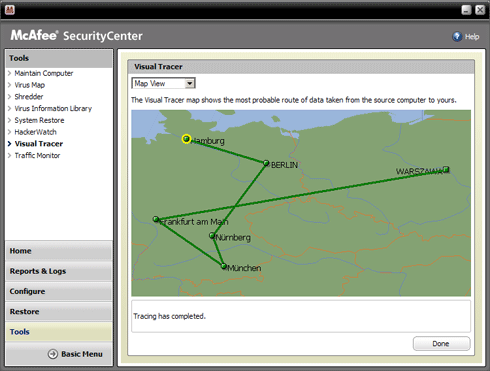Close the SecurityCenter window

tap(480, 10)
